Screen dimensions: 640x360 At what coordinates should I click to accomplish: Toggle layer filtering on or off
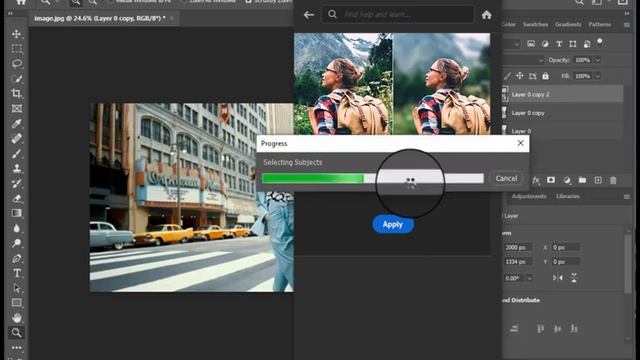tap(600, 42)
